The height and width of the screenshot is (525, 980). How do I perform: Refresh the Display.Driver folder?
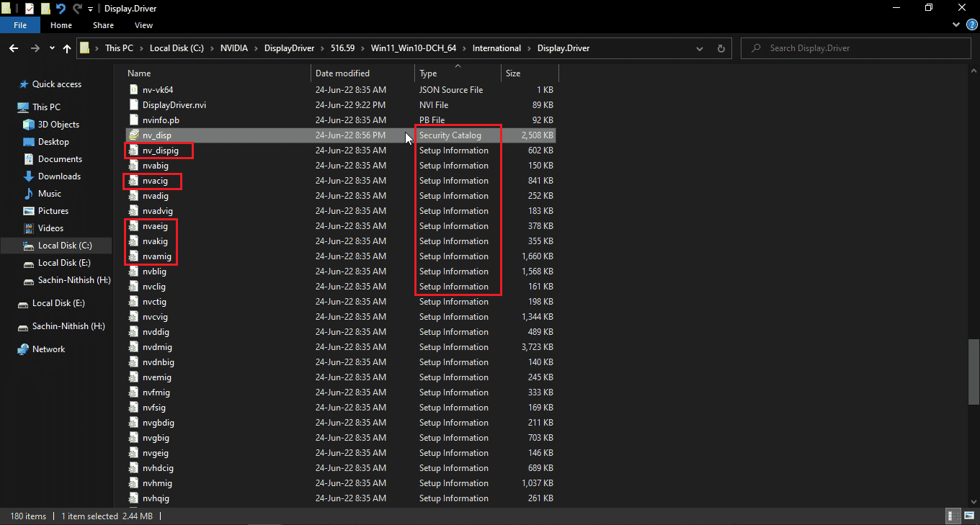721,48
